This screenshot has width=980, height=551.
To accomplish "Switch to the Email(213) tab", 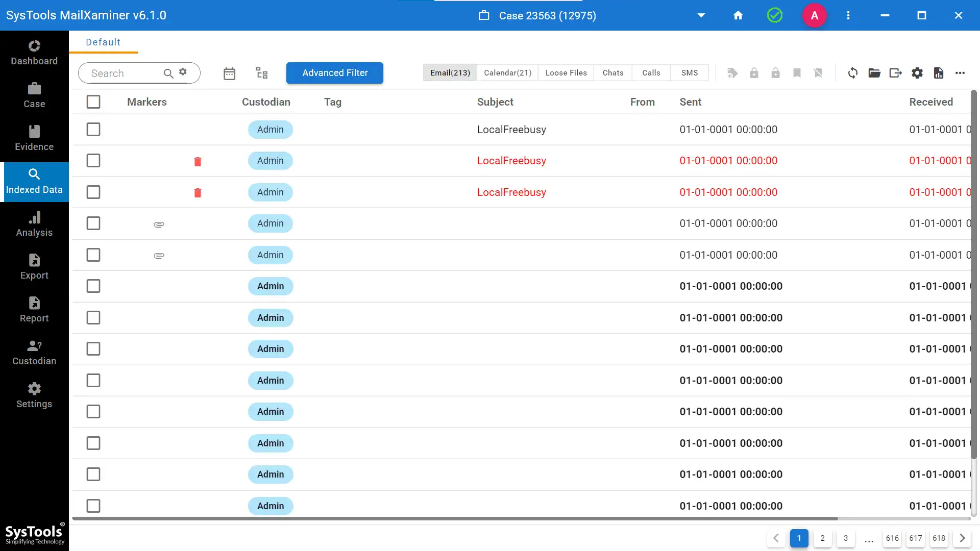I will pos(450,73).
